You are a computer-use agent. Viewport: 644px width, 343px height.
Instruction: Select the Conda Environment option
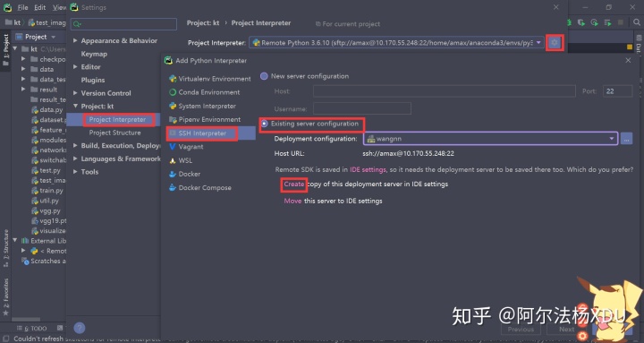coord(205,92)
